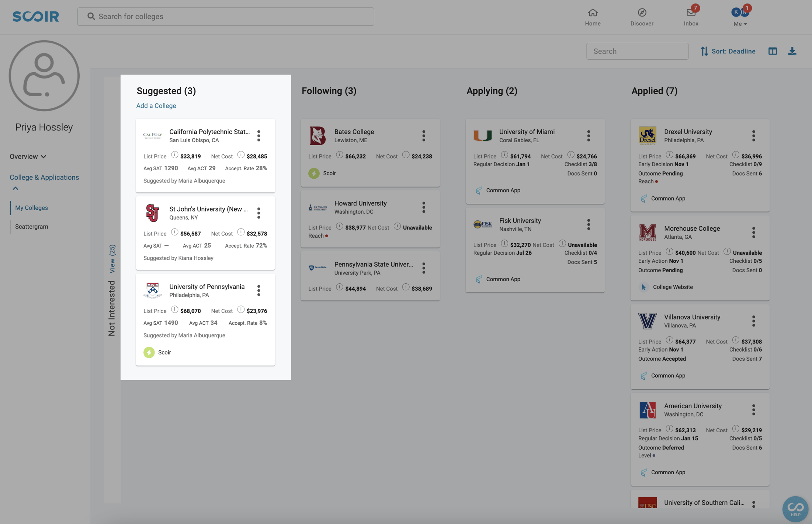
Task: Change Sort: Deadline ordering
Action: [x=728, y=51]
